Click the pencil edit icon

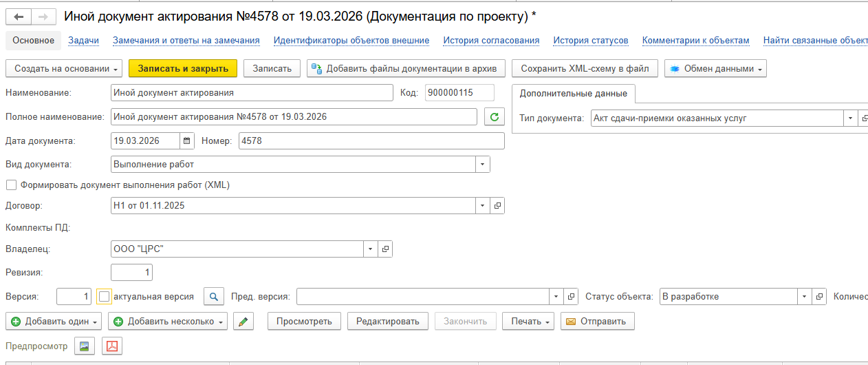(243, 322)
